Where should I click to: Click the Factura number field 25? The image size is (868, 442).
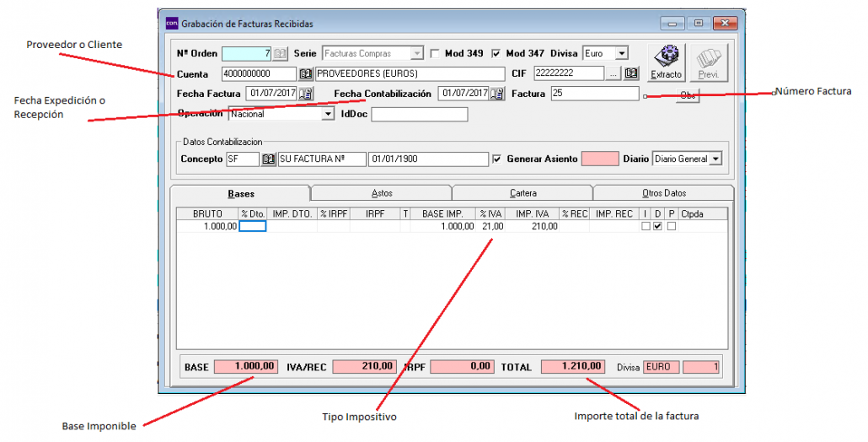coord(595,94)
